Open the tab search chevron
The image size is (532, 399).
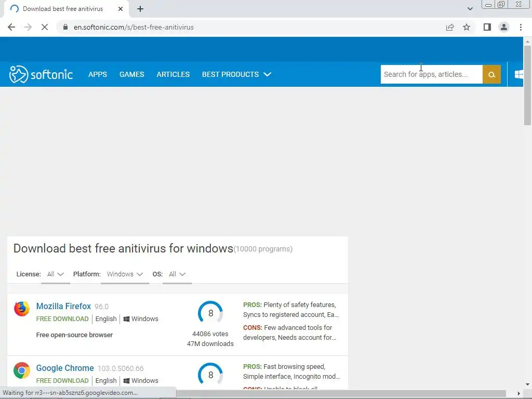click(x=470, y=9)
